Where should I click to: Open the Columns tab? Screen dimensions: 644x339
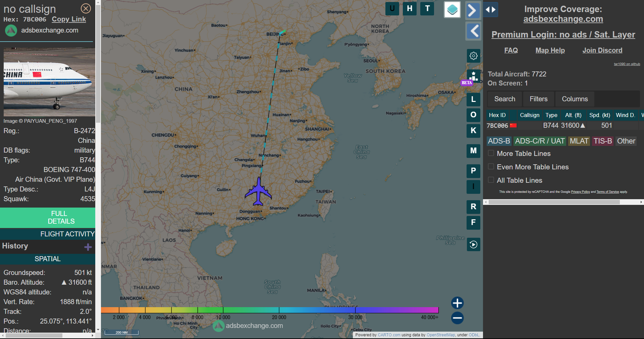tap(575, 99)
